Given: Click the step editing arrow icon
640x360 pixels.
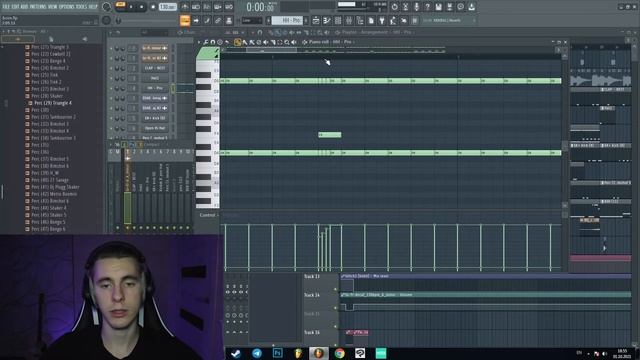Looking at the screenshot, I should pyautogui.click(x=196, y=20).
